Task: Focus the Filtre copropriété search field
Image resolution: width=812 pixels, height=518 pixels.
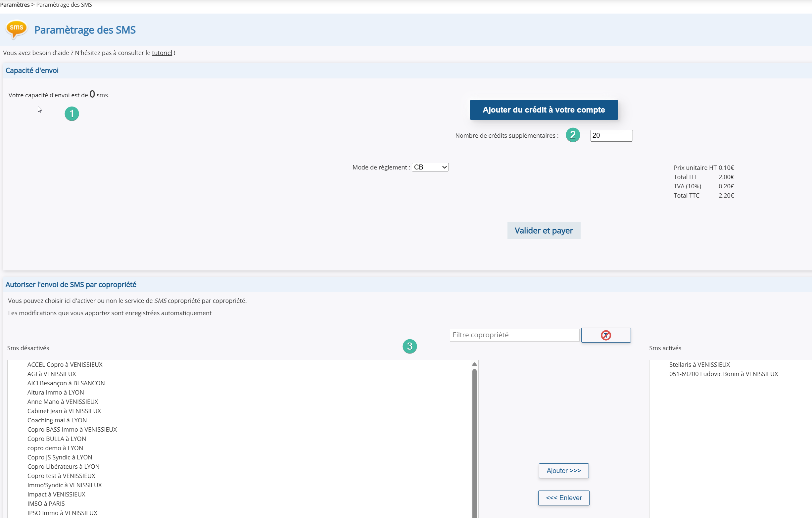Action: click(x=514, y=335)
